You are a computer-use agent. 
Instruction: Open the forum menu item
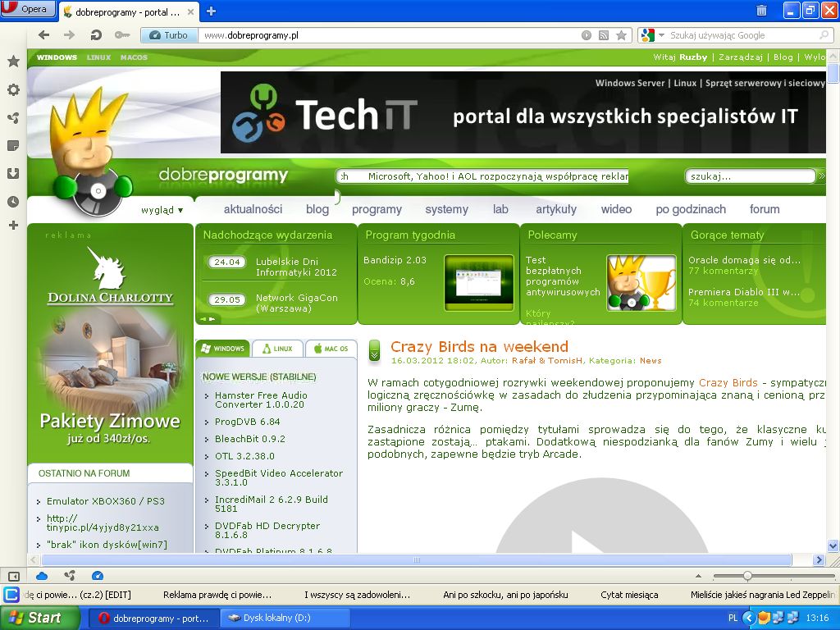(x=765, y=209)
